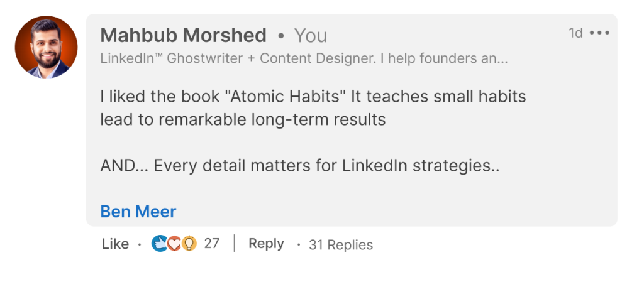Viewport: 644px width, 282px height.
Task: Click the LinkedIn Ghostwriter headline text
Action: 304,58
